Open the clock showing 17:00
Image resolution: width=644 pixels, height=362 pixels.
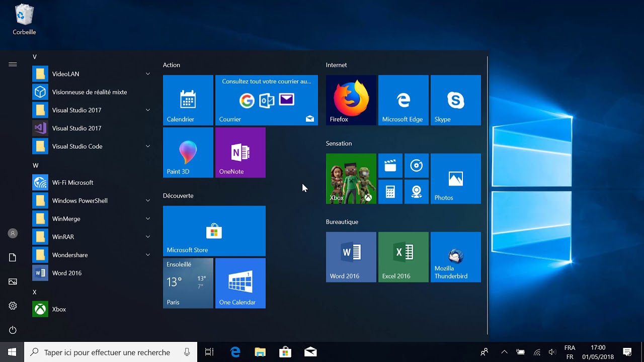click(x=598, y=352)
